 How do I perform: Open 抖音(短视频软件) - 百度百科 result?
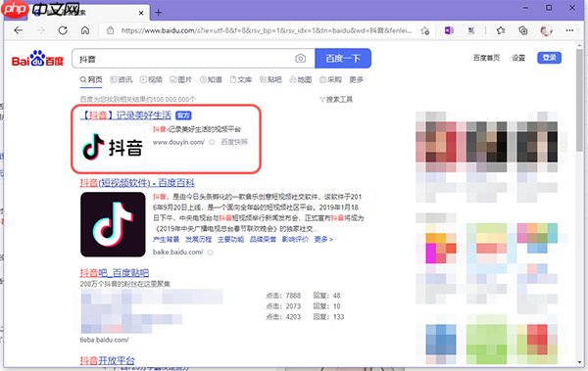coord(137,183)
